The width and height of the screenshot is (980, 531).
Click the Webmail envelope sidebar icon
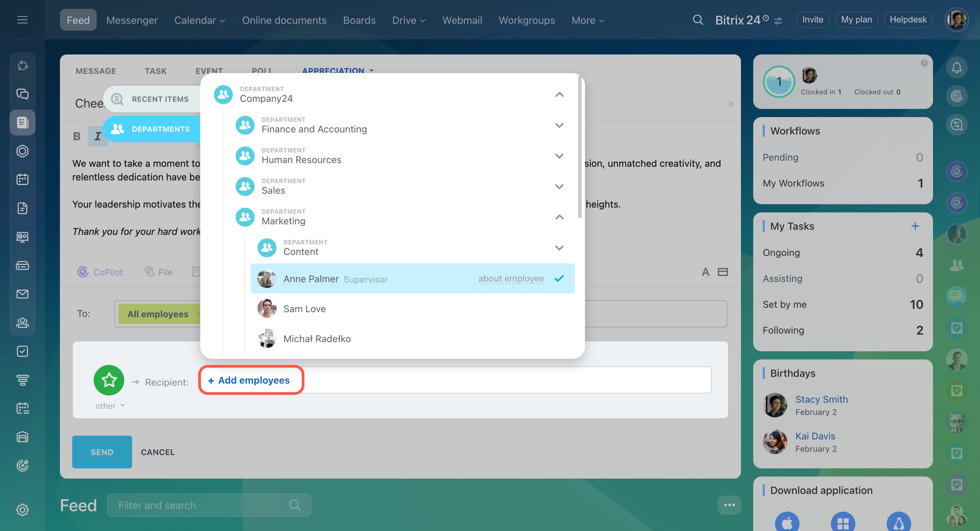tap(22, 294)
